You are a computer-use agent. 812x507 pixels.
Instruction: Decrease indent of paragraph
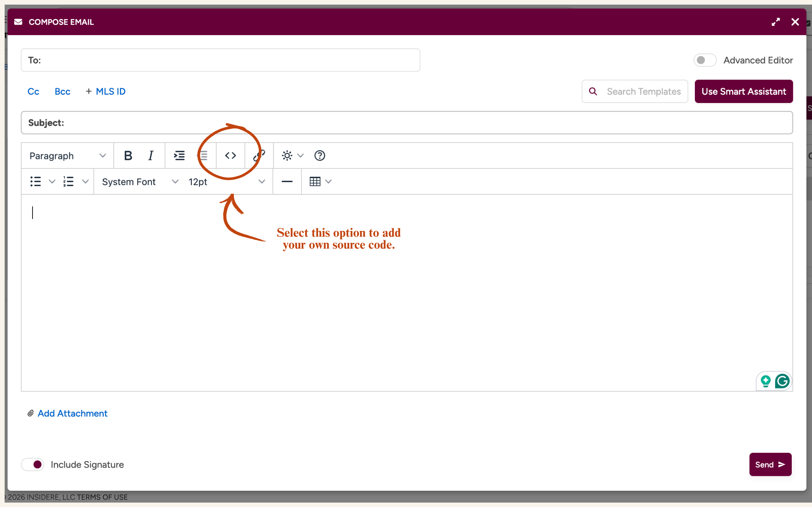point(204,156)
